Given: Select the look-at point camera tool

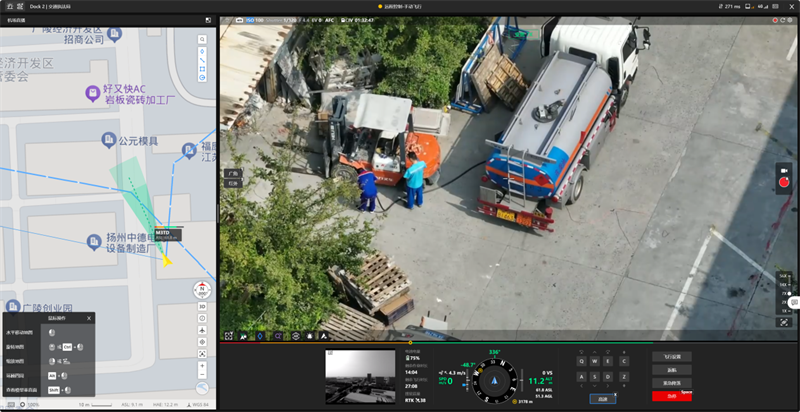Looking at the screenshot, I should coord(260,336).
